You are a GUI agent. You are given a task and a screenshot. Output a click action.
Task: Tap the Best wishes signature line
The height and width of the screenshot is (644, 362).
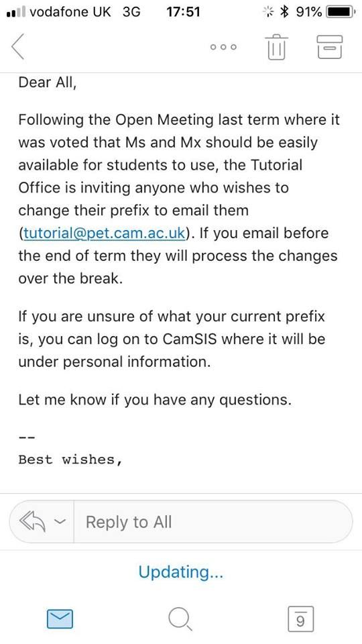(70, 460)
